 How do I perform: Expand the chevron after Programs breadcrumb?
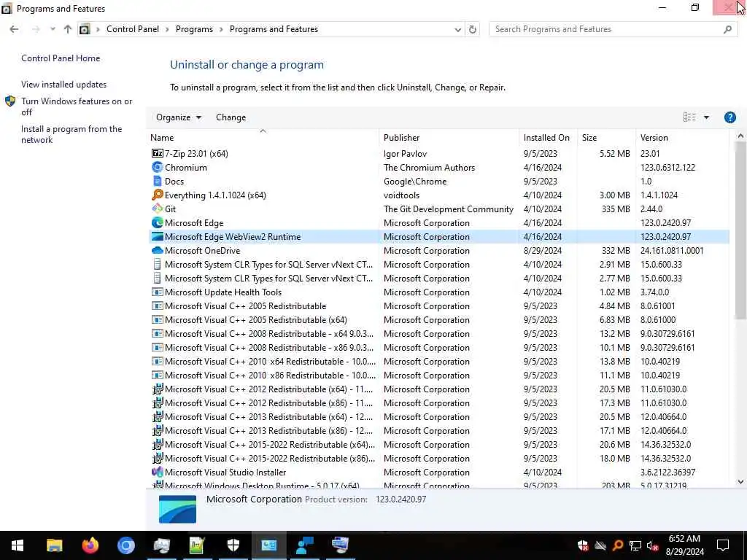tap(221, 29)
